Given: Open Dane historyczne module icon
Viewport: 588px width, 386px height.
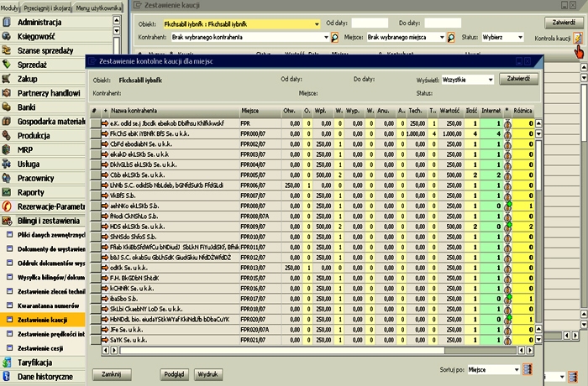Looking at the screenshot, I should [x=7, y=377].
